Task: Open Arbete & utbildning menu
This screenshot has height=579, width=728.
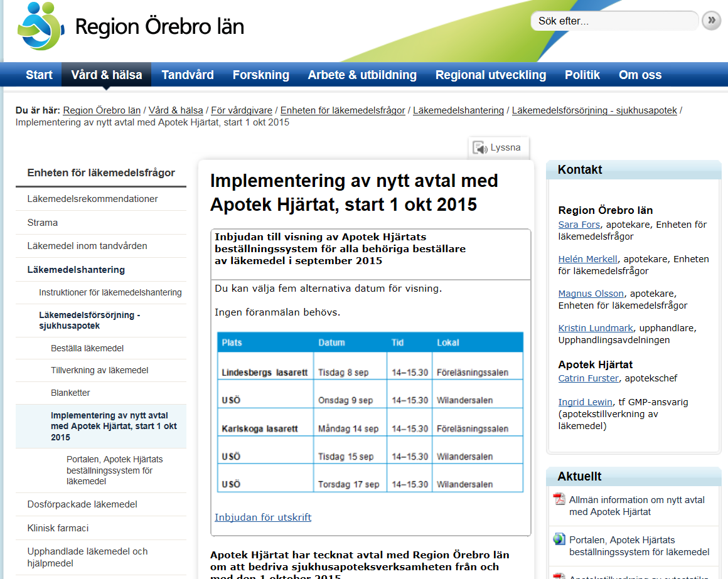Action: point(362,75)
